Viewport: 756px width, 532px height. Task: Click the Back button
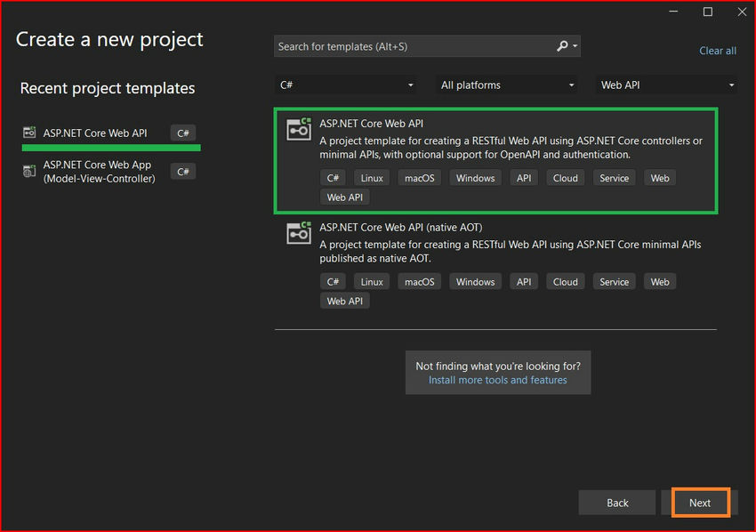(617, 503)
